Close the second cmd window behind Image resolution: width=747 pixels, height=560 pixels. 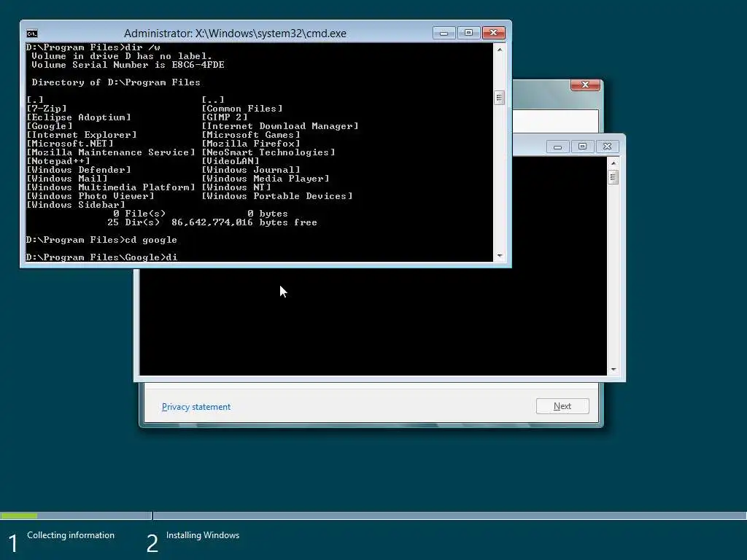point(607,147)
